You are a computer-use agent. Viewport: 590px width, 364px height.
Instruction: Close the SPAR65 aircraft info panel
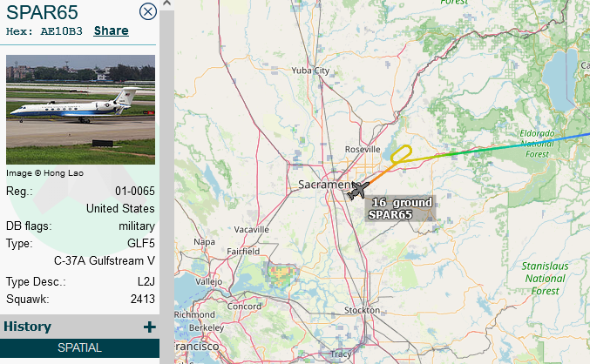coord(148,11)
